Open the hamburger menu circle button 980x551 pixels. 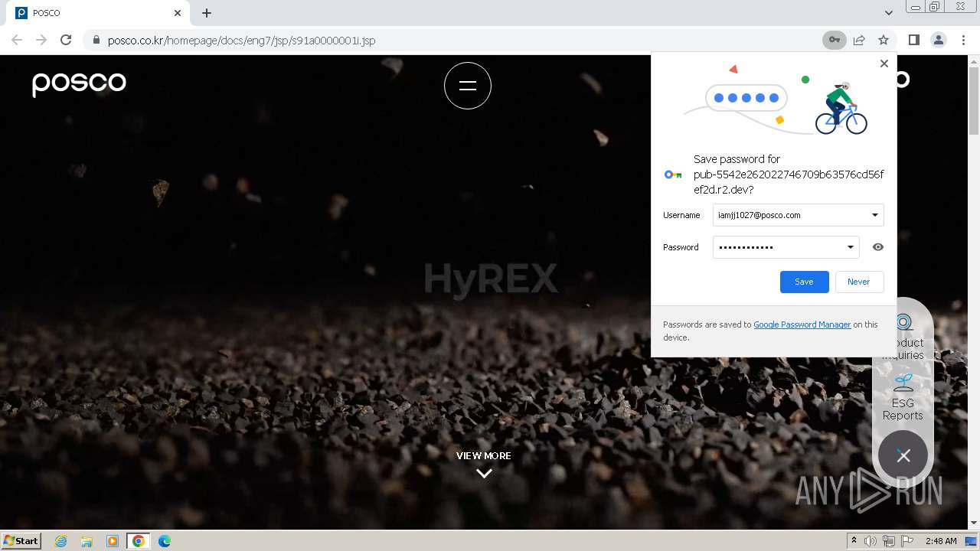[468, 86]
